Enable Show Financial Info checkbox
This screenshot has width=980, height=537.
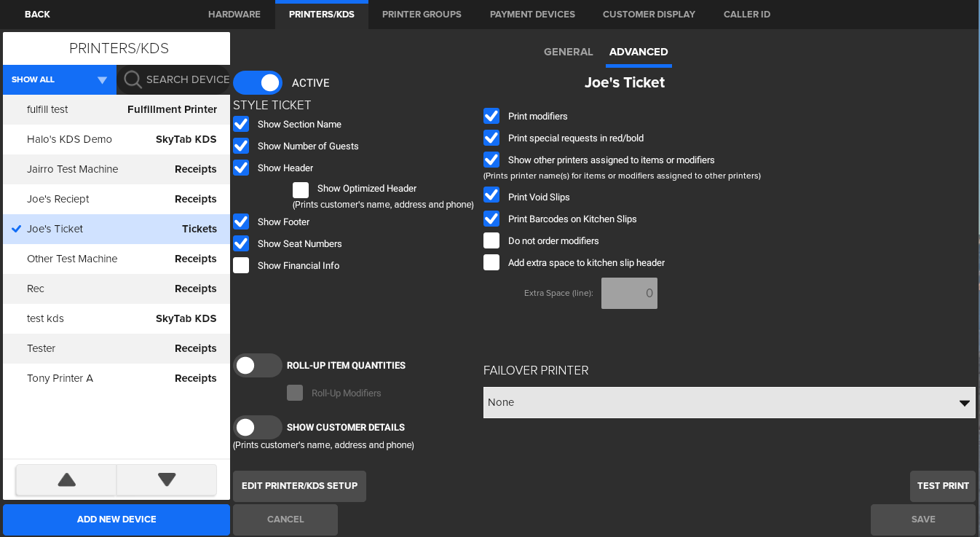[x=241, y=266]
